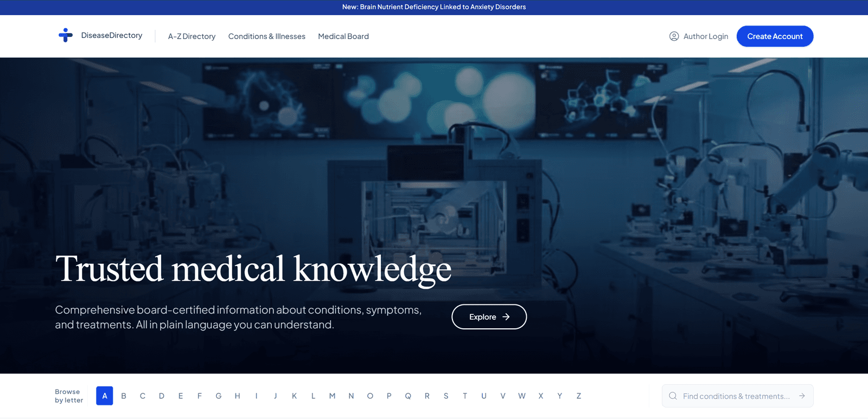
Task: Click the Comprehensive board-certified information paragraph
Action: point(238,317)
